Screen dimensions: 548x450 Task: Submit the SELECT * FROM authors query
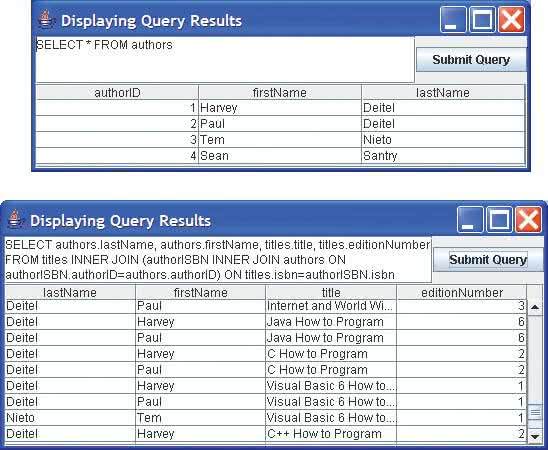point(471,60)
